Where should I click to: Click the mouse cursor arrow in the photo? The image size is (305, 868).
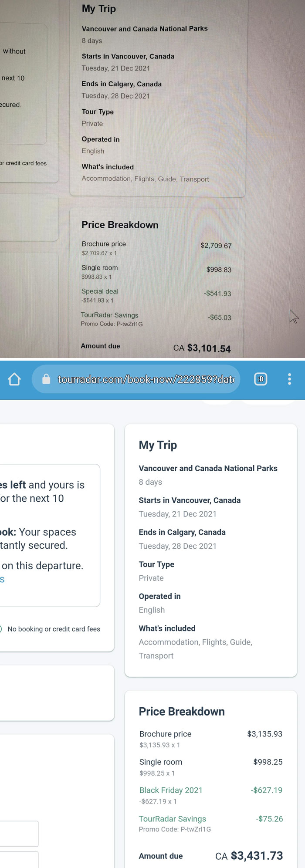point(294,316)
